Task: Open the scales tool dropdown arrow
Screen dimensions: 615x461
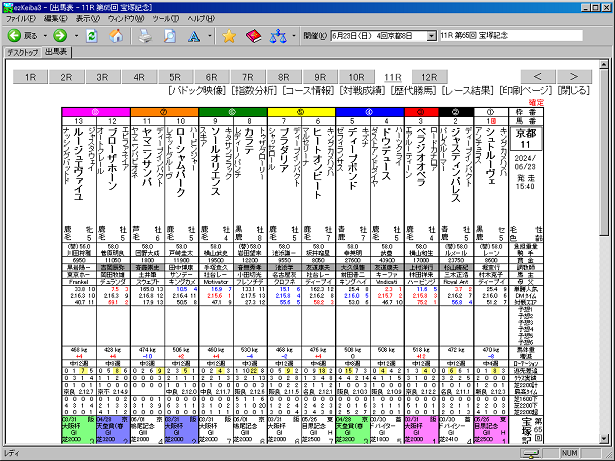Action: (x=294, y=36)
